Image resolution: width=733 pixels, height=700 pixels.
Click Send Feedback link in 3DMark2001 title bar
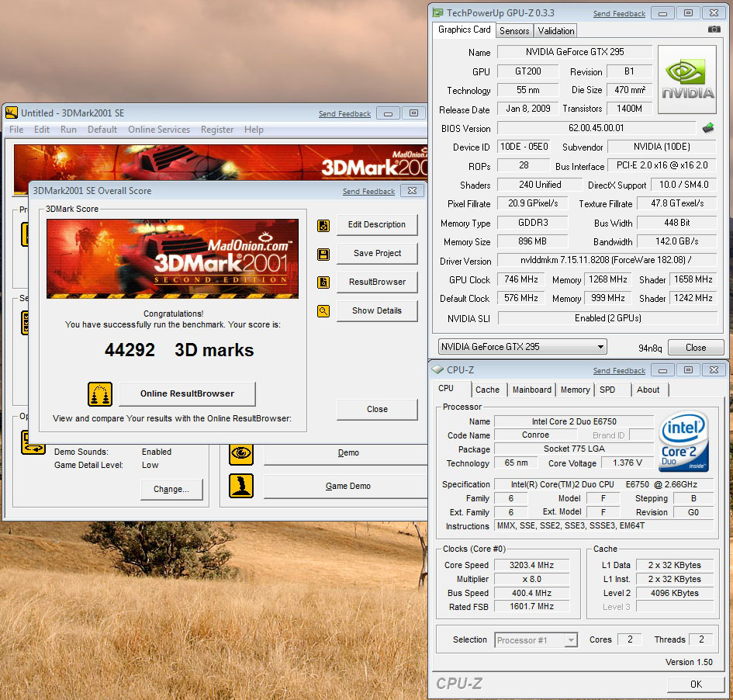[344, 113]
